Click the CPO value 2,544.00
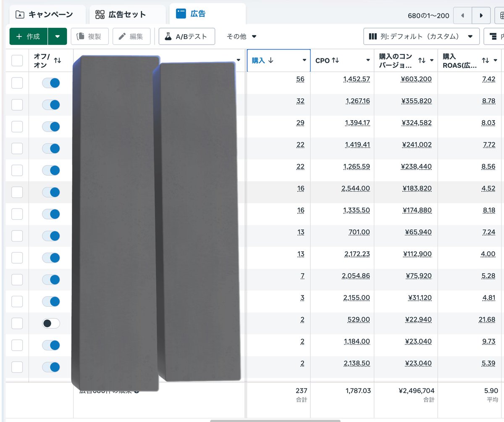This screenshot has width=504, height=422. tap(356, 188)
